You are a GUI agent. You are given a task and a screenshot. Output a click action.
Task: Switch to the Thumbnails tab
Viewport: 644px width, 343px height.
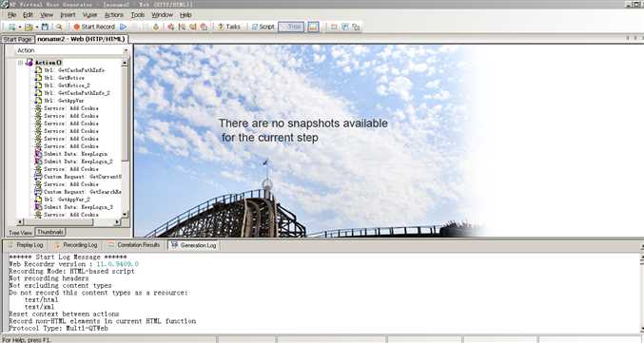tap(50, 232)
